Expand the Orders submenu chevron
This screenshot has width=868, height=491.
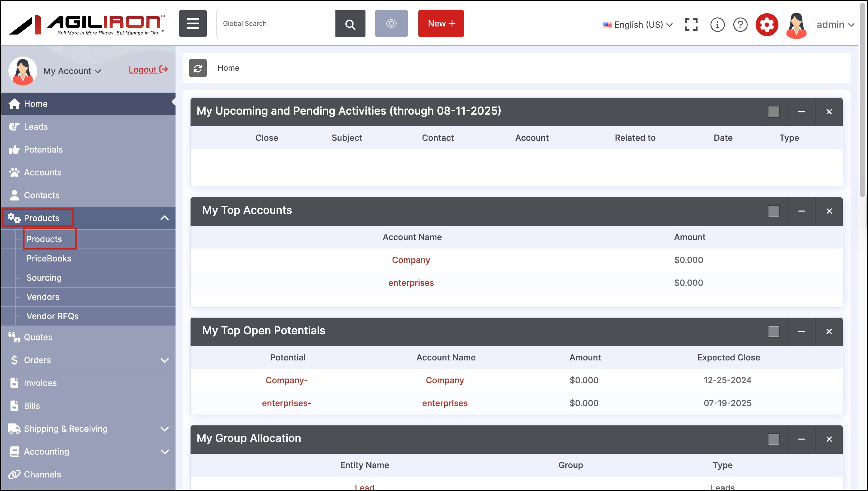(164, 360)
